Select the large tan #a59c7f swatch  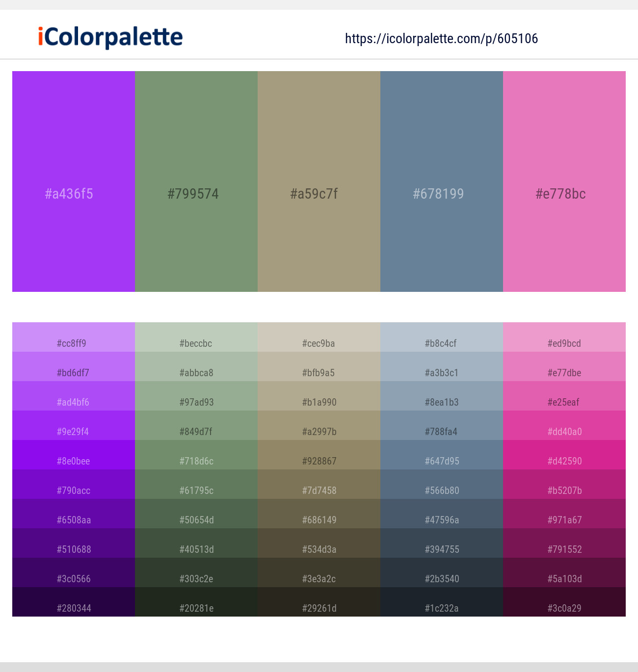point(319,181)
